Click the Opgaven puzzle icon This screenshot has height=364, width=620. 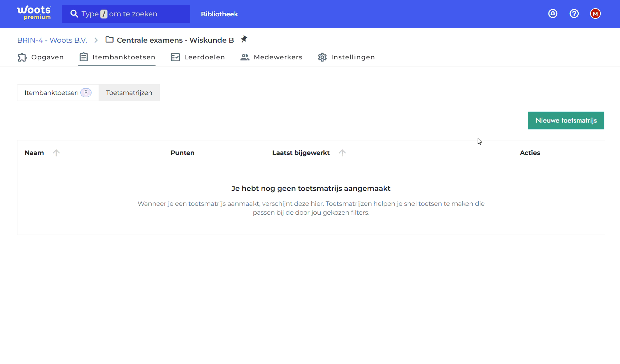22,57
